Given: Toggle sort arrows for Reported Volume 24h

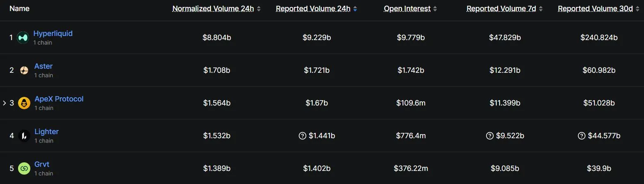Looking at the screenshot, I should tap(355, 9).
